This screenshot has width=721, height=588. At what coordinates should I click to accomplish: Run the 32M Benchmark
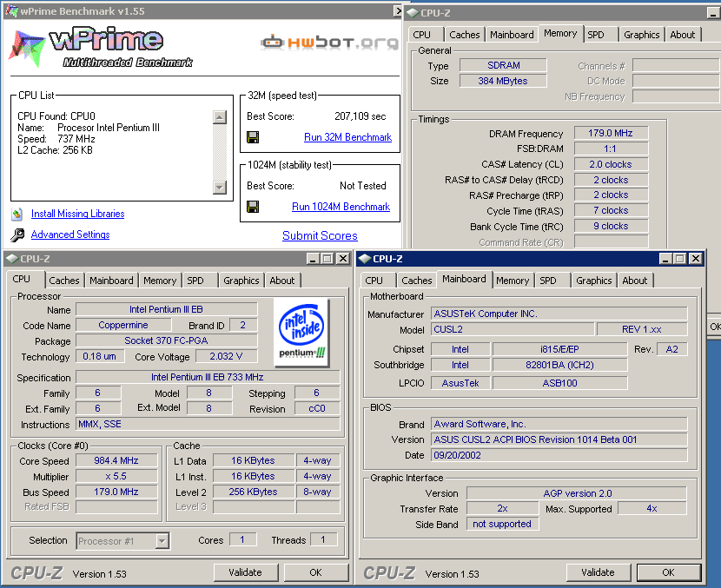click(347, 137)
